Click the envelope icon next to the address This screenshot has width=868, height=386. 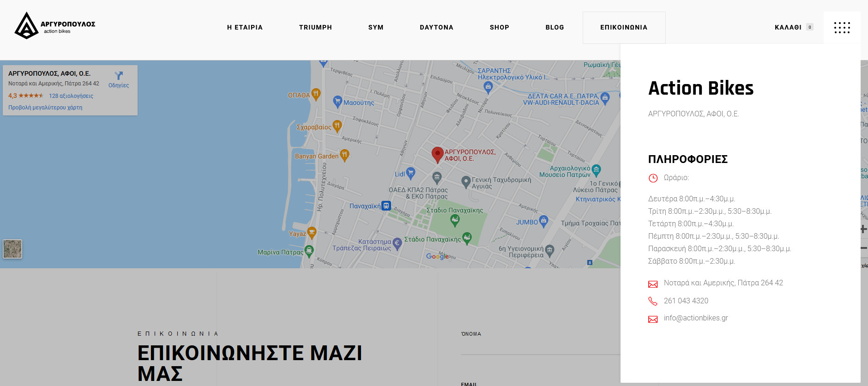point(653,284)
